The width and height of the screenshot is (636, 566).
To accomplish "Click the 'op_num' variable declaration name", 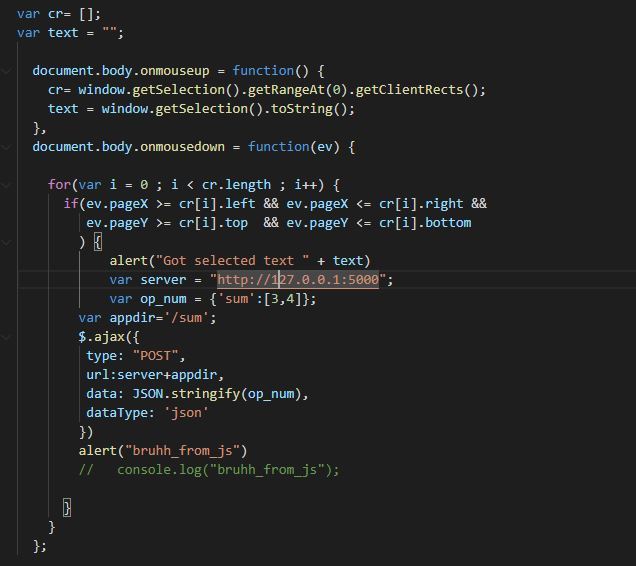I will (x=163, y=299).
